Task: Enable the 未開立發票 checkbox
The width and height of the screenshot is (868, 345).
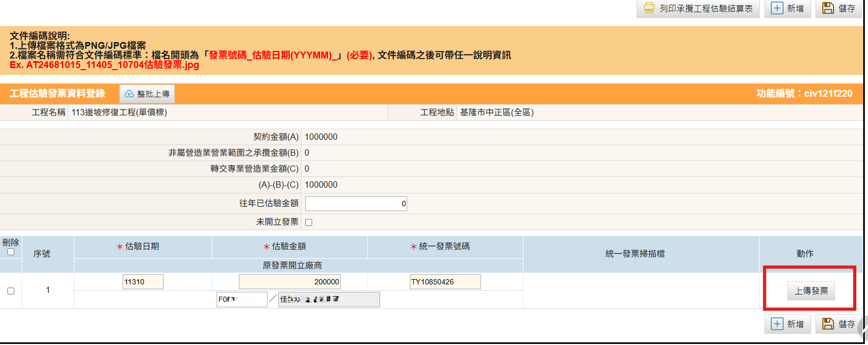Action: [x=309, y=222]
